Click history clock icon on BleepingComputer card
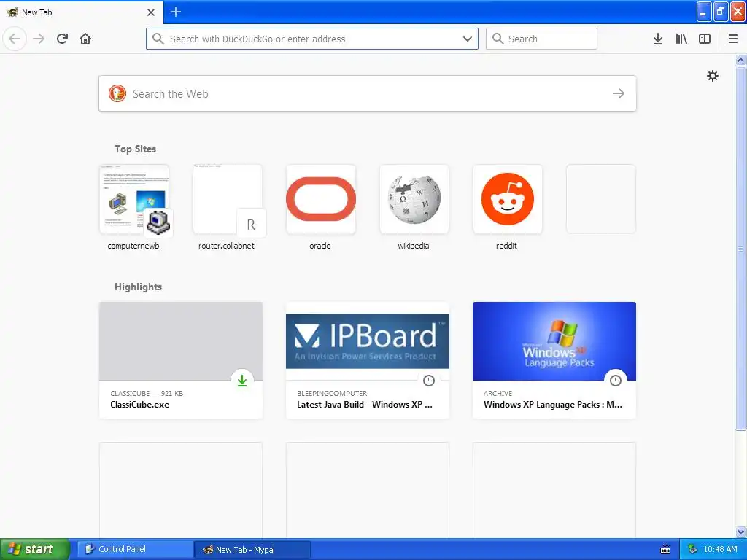The image size is (747, 560). [x=429, y=381]
